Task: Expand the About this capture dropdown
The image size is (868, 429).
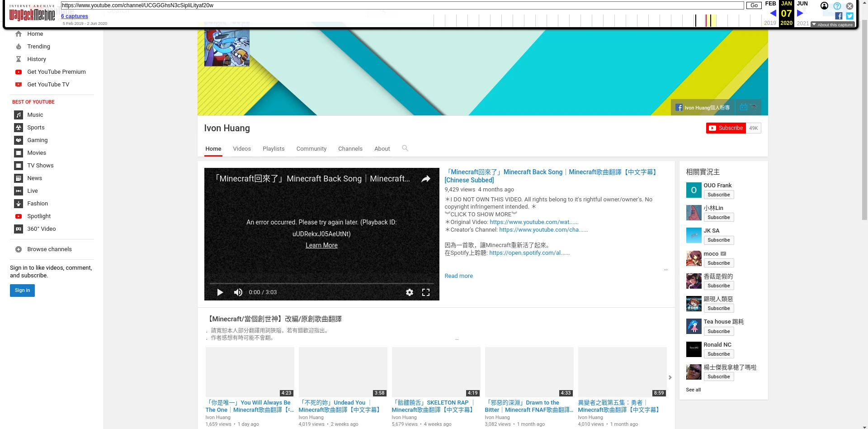Action: [x=832, y=25]
